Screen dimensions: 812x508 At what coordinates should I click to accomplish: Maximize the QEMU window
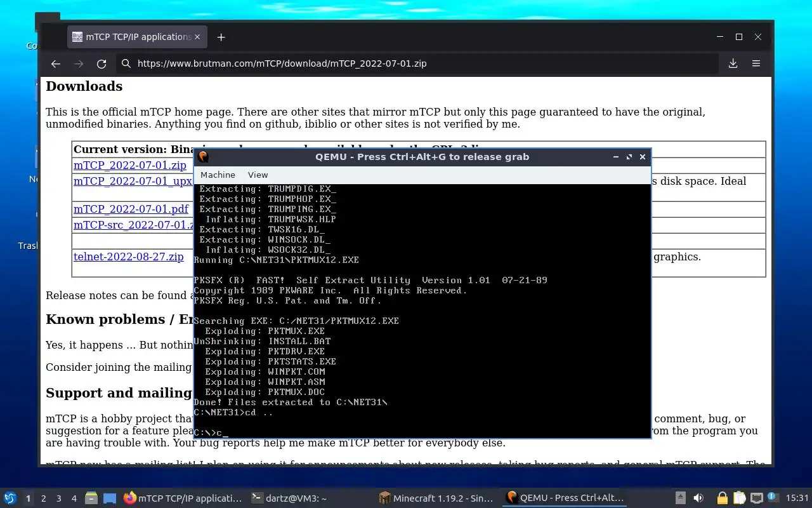point(629,157)
